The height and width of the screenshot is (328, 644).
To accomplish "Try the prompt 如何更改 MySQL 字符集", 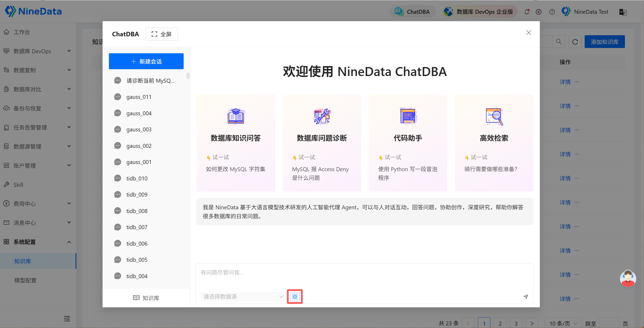I will 236,169.
